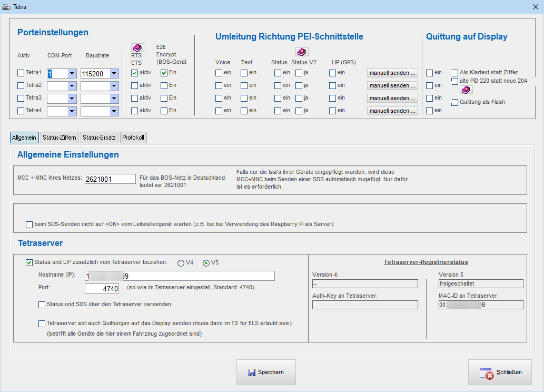Select the V4 radio button

tap(181, 263)
